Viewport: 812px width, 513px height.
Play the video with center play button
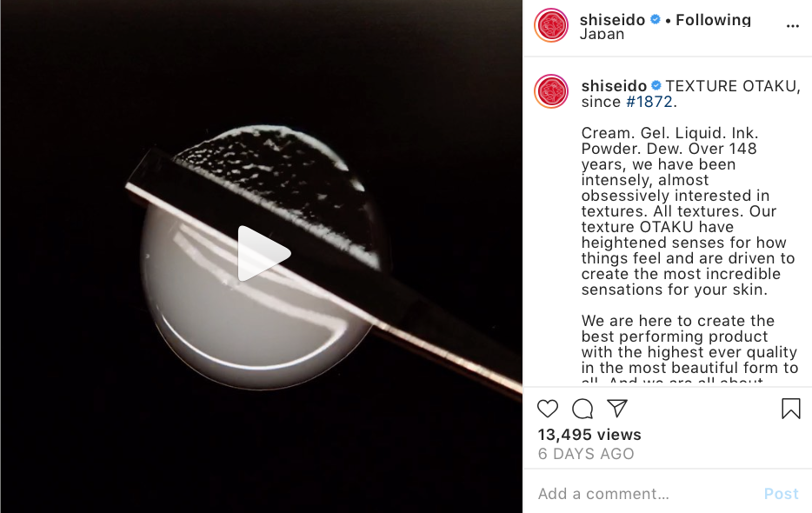coord(263,254)
